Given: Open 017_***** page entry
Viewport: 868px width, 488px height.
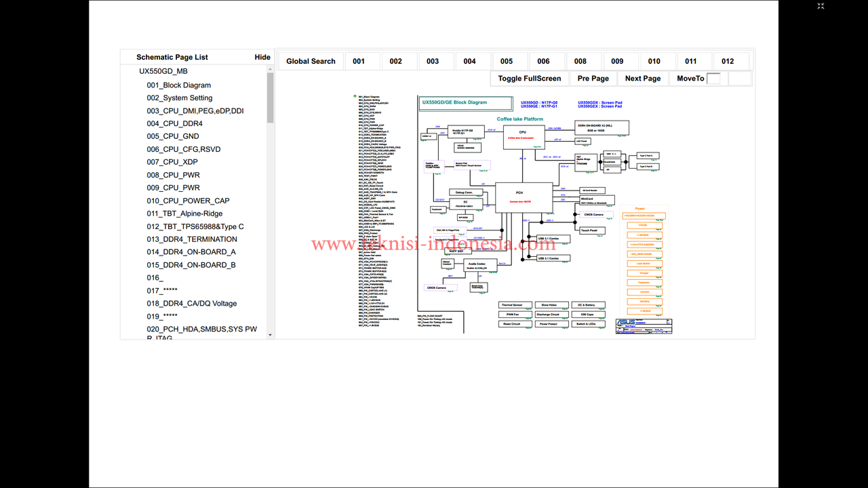Looking at the screenshot, I should click(x=162, y=291).
